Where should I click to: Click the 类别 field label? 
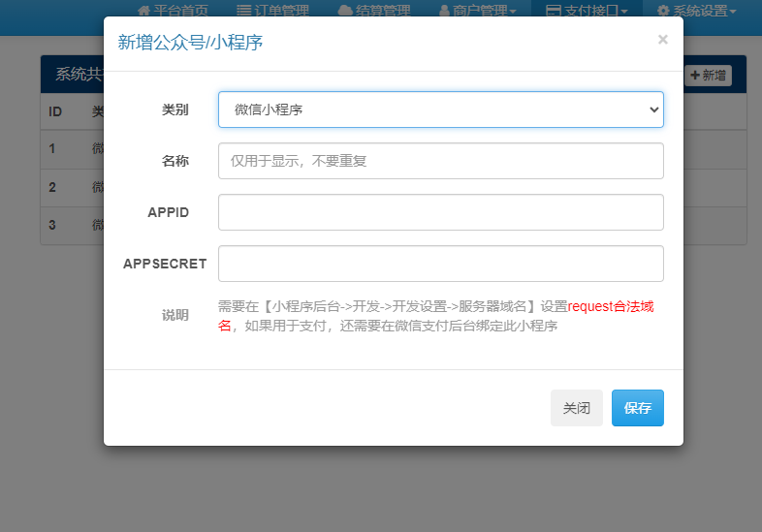pos(175,110)
